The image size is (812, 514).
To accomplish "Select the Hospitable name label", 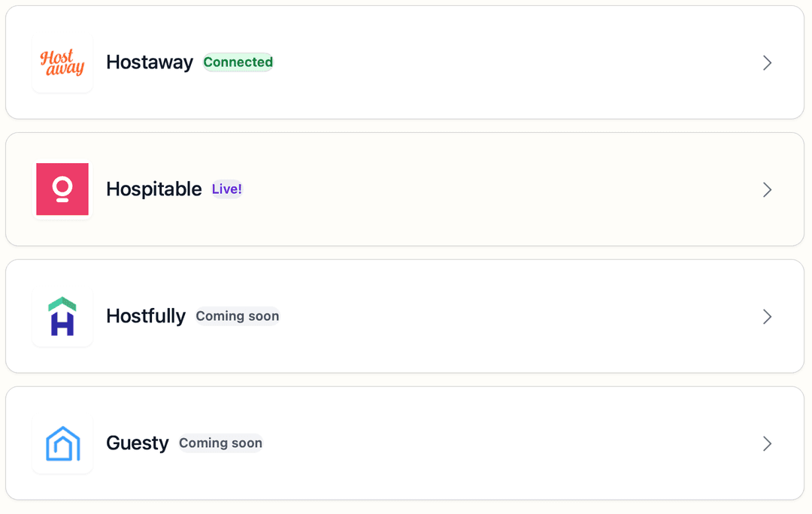I will pyautogui.click(x=154, y=189).
